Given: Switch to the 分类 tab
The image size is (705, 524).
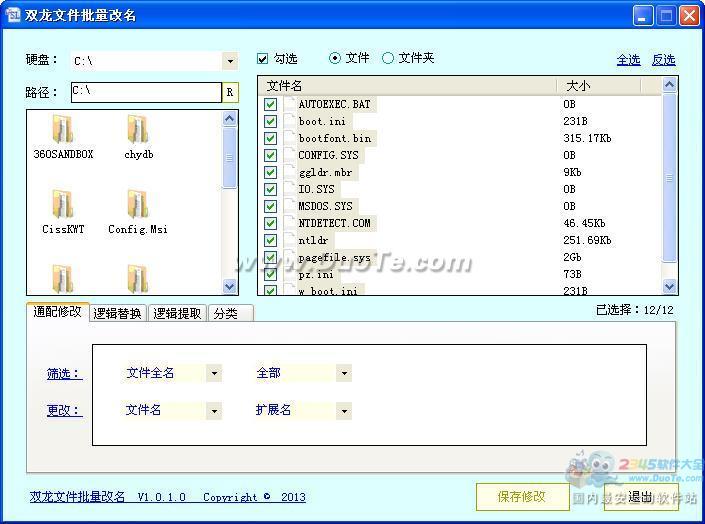Looking at the screenshot, I should point(226,313).
